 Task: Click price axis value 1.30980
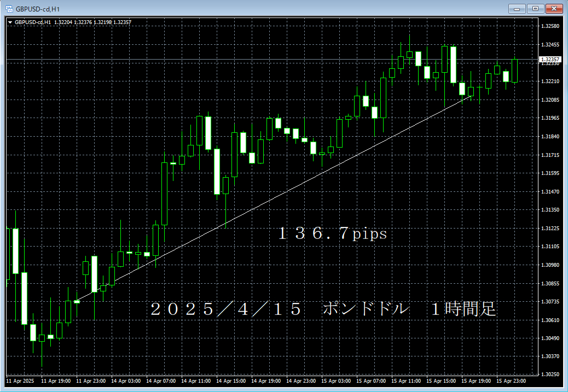coord(550,265)
